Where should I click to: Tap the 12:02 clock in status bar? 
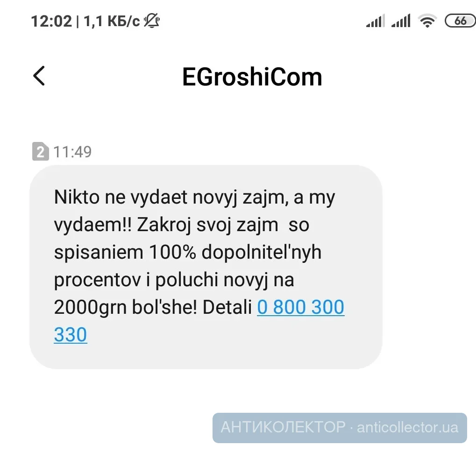pyautogui.click(x=51, y=21)
